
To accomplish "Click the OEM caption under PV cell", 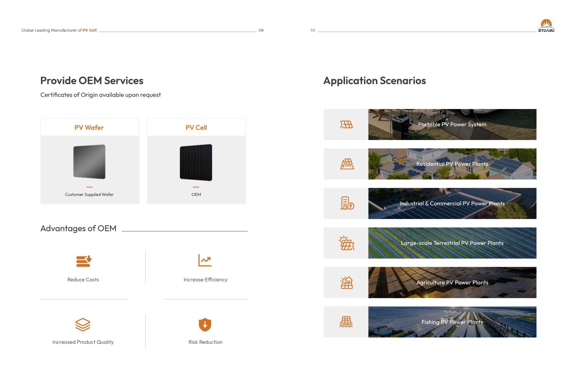I will click(196, 195).
